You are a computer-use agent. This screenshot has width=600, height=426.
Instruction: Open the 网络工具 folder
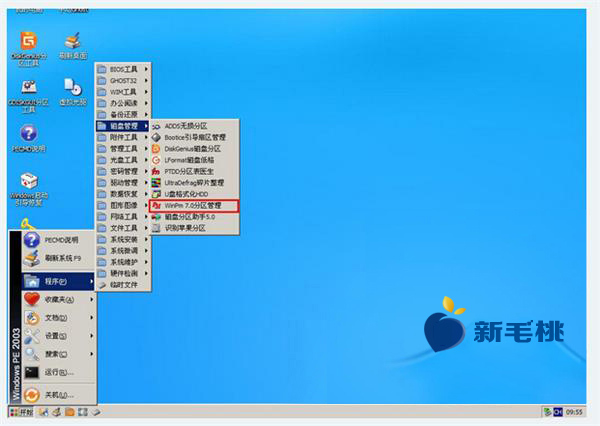(123, 217)
